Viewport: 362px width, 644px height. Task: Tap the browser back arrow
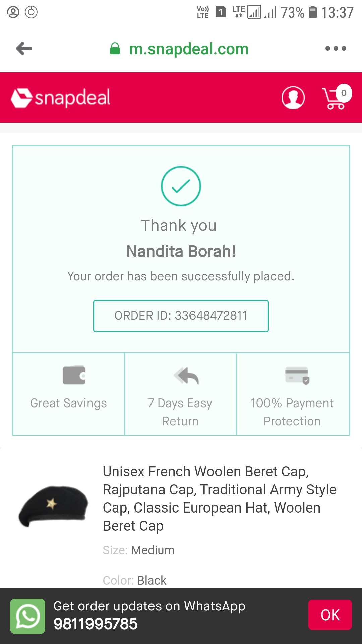pyautogui.click(x=24, y=49)
